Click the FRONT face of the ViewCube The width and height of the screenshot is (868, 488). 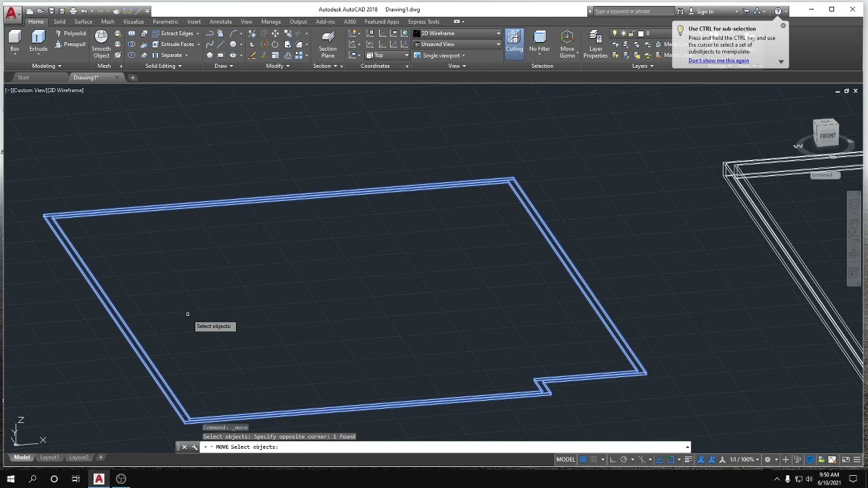pyautogui.click(x=827, y=136)
